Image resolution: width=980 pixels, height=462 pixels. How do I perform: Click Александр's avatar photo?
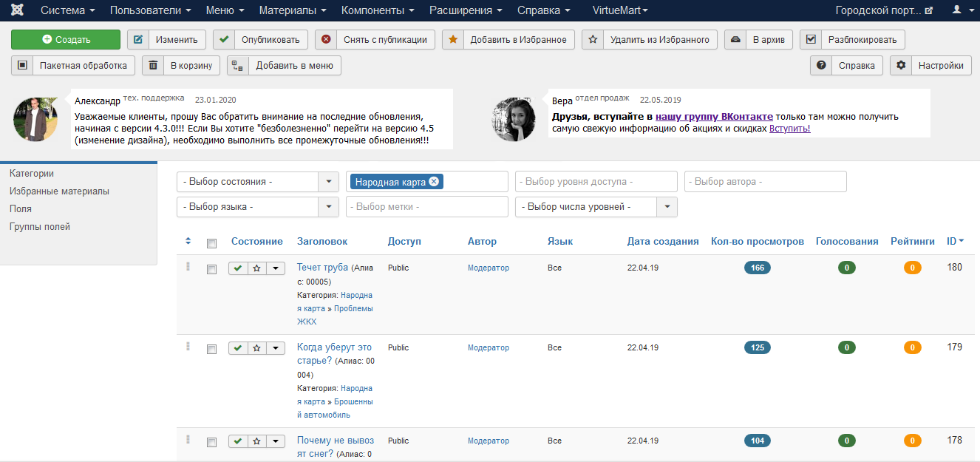coord(35,120)
